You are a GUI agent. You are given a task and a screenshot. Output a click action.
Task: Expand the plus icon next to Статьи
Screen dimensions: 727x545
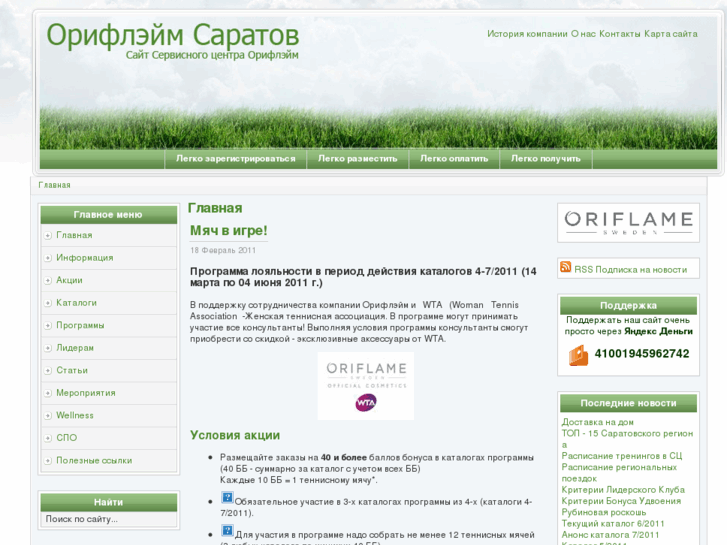[x=48, y=371]
